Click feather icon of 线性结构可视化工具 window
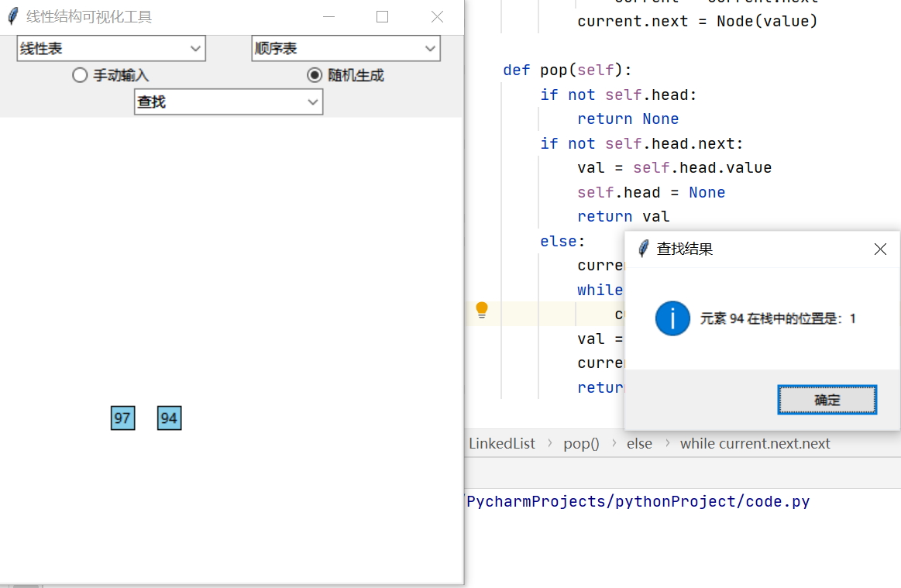 coord(12,16)
